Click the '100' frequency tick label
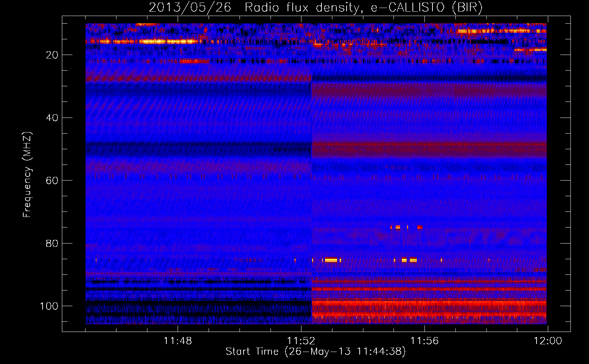 tap(49, 306)
